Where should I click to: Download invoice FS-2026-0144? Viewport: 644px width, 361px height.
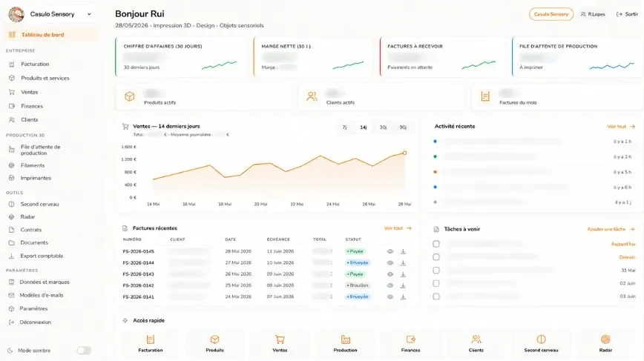[403, 263]
